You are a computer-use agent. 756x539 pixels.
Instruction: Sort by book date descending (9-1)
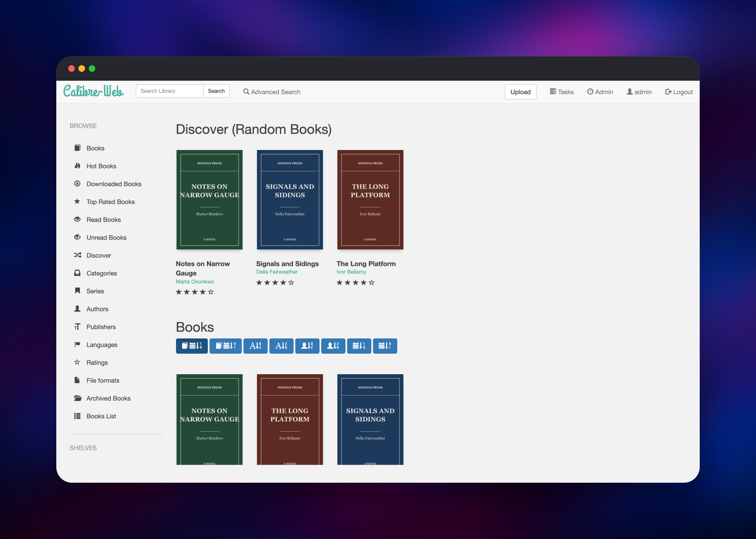[x=225, y=346]
